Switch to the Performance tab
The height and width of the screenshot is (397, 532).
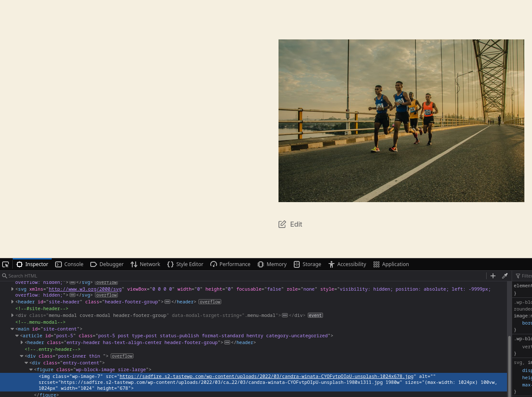pos(230,264)
